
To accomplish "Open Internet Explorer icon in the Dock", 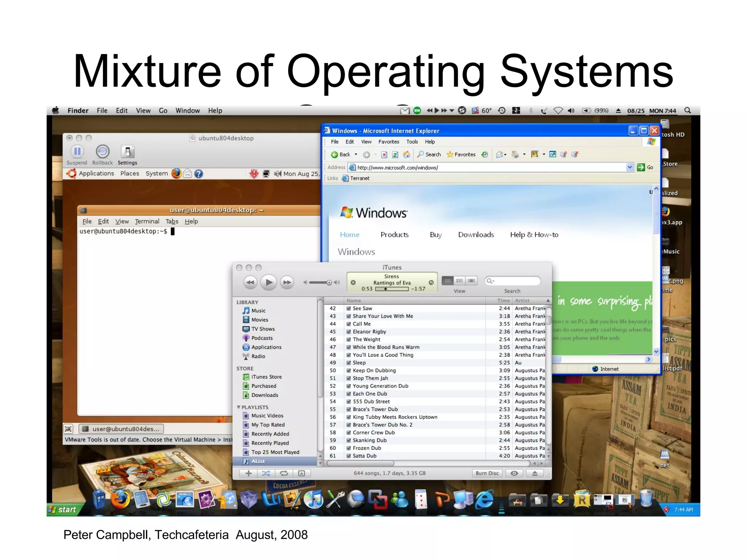I will [x=484, y=499].
